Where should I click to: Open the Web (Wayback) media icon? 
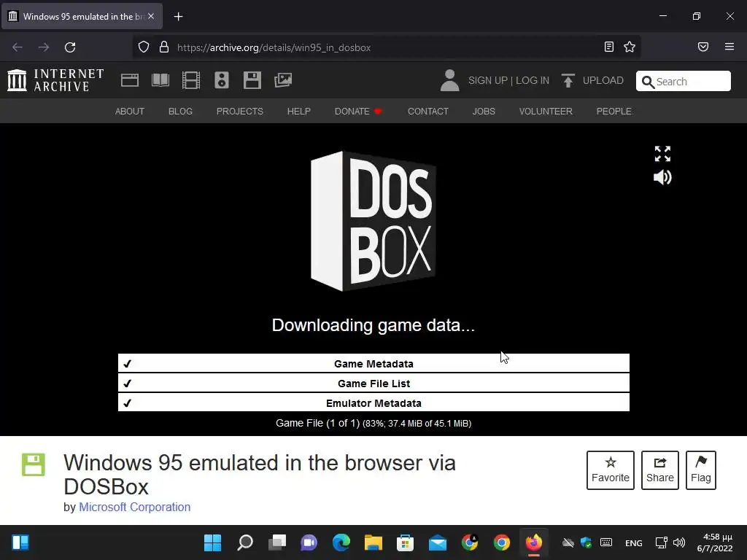point(130,80)
